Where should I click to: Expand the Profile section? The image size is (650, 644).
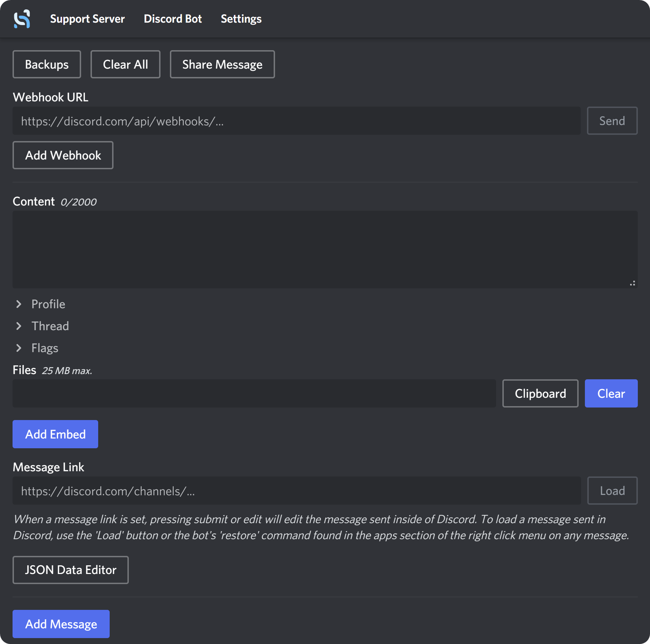tap(48, 304)
